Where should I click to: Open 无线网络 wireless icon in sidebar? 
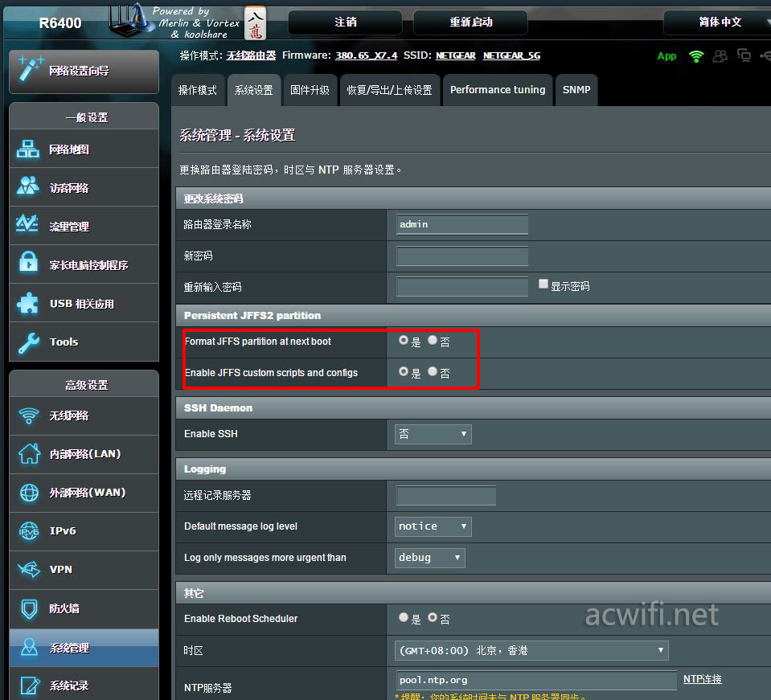[x=29, y=415]
